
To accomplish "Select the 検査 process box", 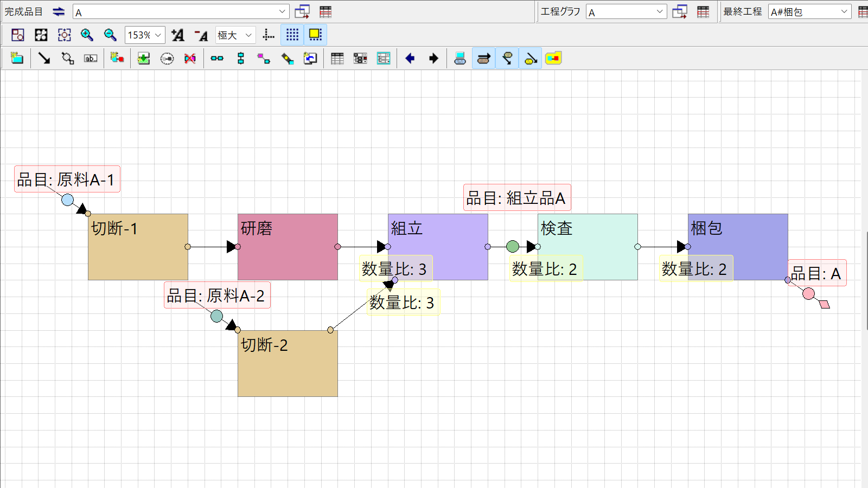I will [x=588, y=247].
